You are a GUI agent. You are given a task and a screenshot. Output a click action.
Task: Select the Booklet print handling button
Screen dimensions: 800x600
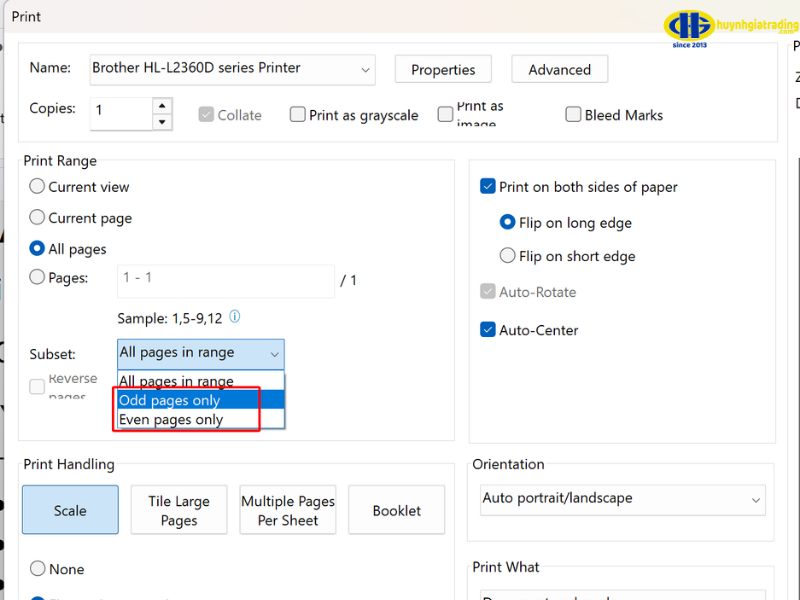pos(396,510)
